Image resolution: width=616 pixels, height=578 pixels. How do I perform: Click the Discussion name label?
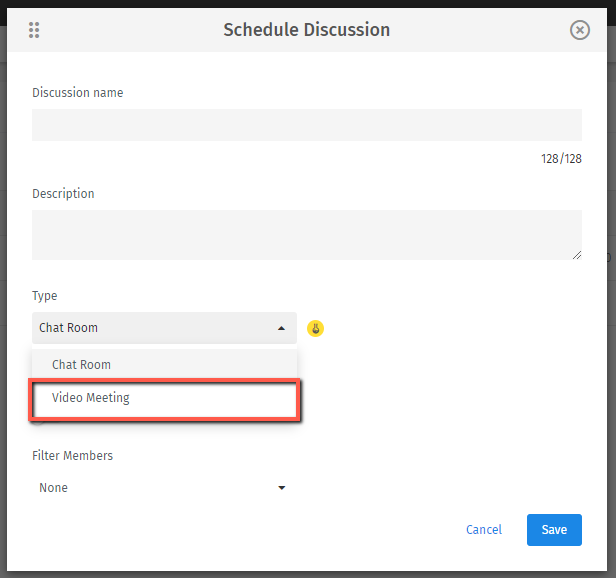coord(78,93)
